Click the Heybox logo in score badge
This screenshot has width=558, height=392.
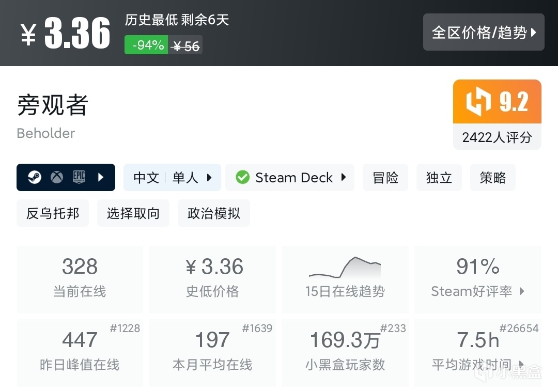tap(479, 102)
